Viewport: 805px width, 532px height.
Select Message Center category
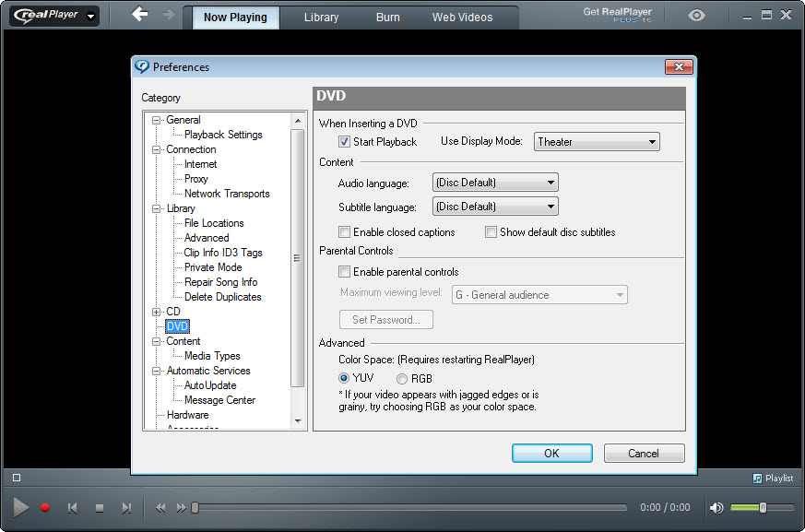219,400
